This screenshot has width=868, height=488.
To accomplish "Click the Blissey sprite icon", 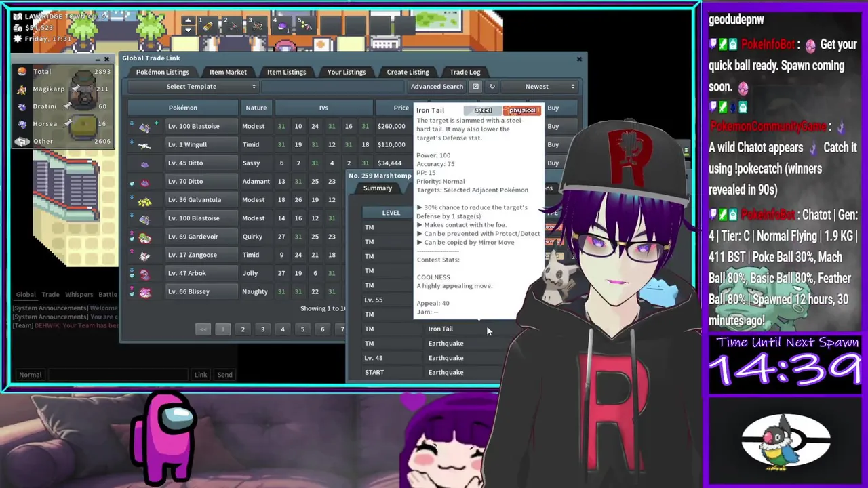I will [144, 292].
